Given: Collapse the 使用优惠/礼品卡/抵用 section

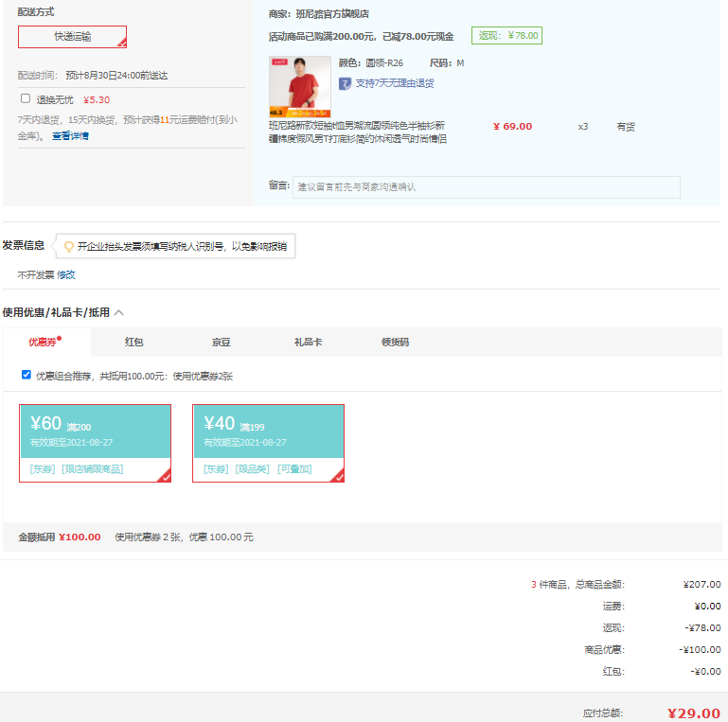Looking at the screenshot, I should (x=119, y=312).
